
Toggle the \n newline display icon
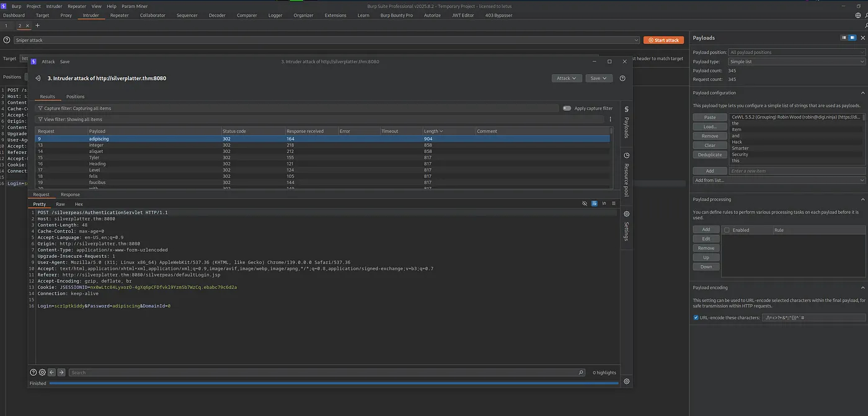point(604,203)
